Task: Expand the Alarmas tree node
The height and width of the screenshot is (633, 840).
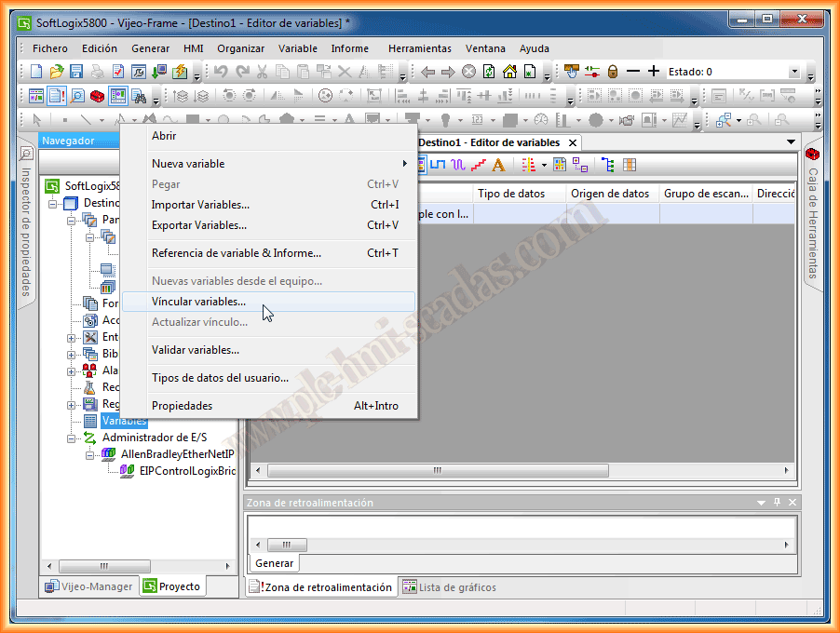Action: (x=72, y=370)
